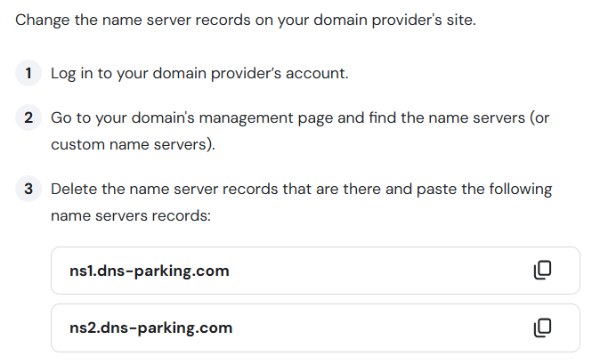Click the words "Log in" in step 1
Viewport: 592px width, 364px height.
tap(71, 73)
